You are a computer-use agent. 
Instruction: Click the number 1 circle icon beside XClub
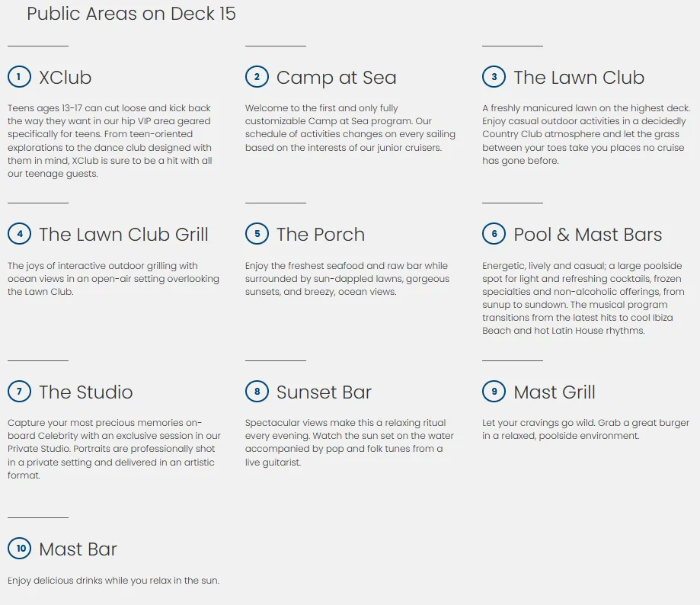(x=19, y=77)
